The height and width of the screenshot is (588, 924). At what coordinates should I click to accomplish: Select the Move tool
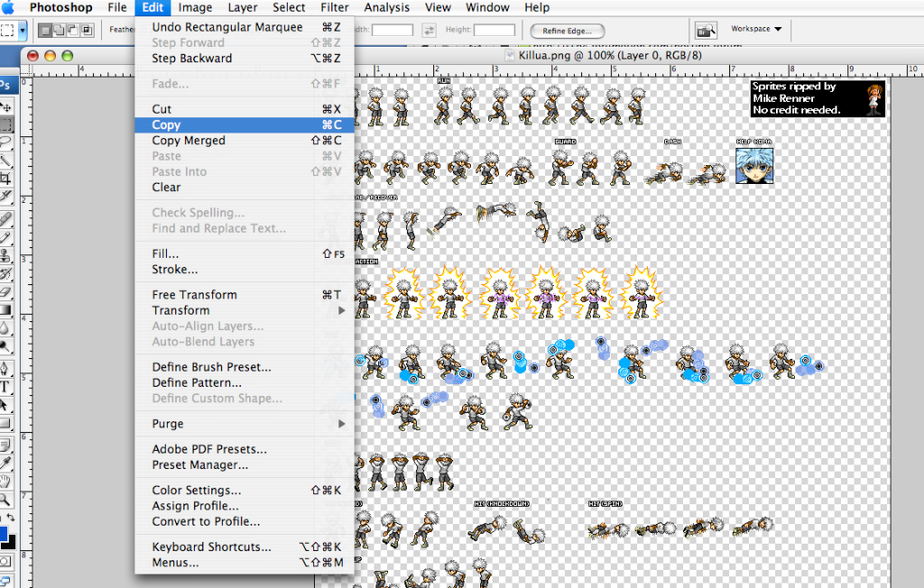click(x=6, y=107)
